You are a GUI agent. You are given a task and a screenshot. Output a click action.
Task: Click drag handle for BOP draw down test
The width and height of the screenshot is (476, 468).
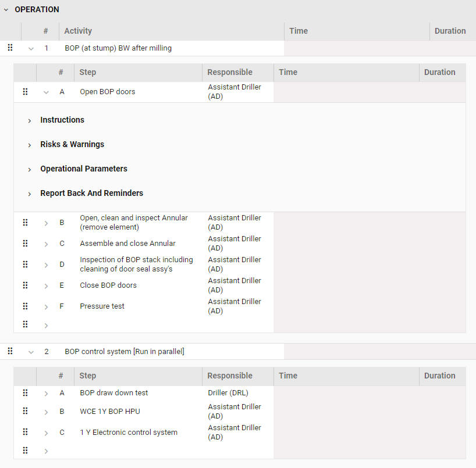tap(25, 393)
